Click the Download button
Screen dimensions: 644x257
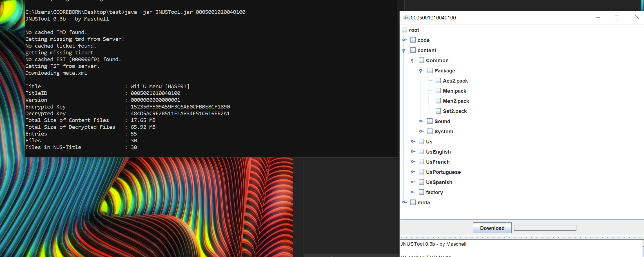pos(492,228)
